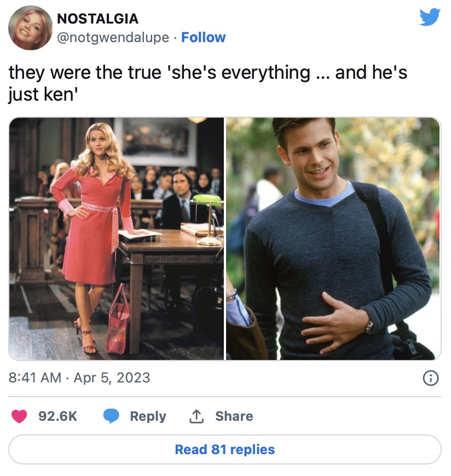Open the Twitter bird logo link
451x476 pixels.
430,17
